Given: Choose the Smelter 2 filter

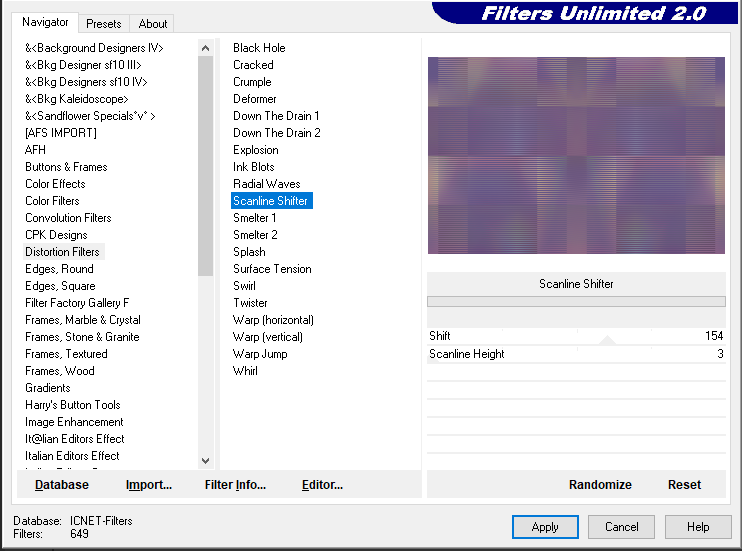Looking at the screenshot, I should tap(255, 235).
